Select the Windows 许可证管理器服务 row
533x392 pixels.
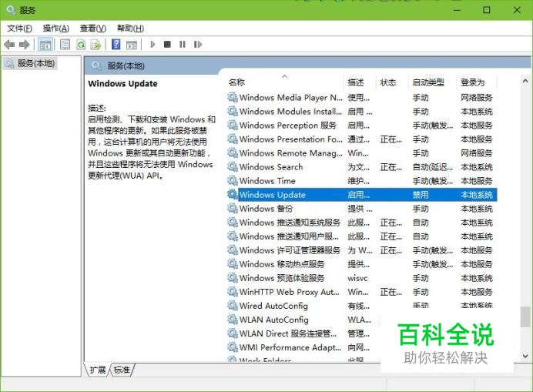pos(362,250)
